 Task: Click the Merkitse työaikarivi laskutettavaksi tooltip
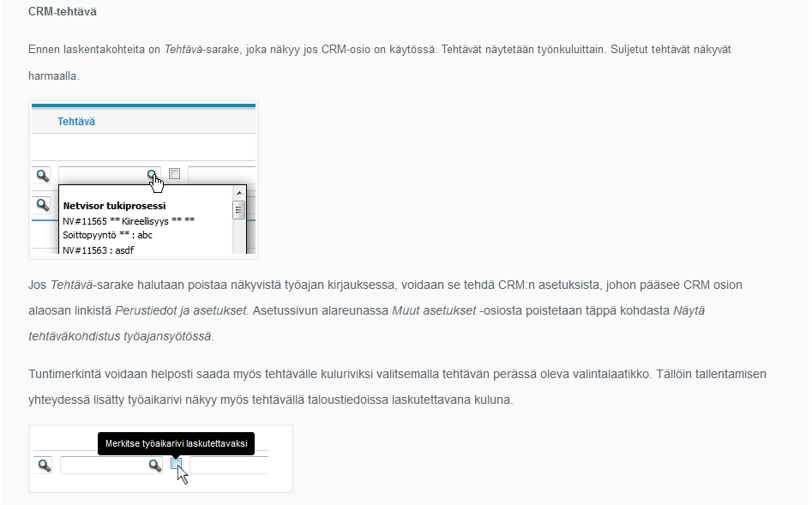pos(176,444)
